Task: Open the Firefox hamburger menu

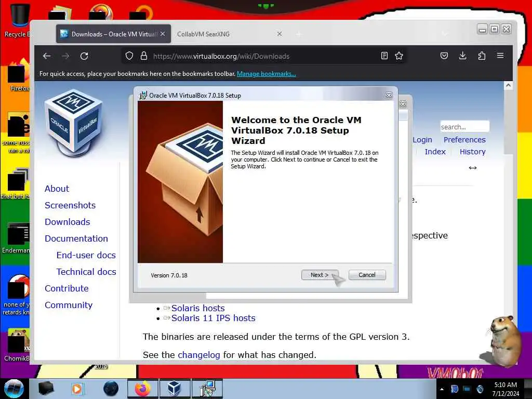Action: [x=500, y=56]
